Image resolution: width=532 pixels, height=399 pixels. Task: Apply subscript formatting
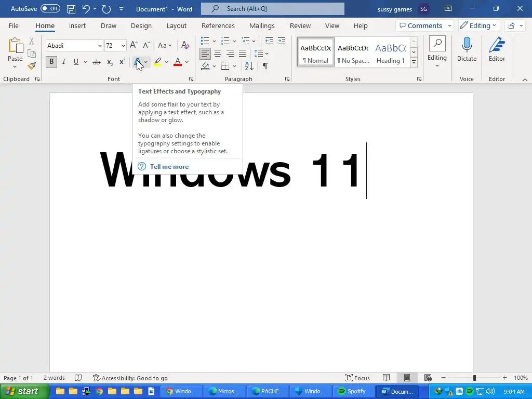click(x=110, y=62)
